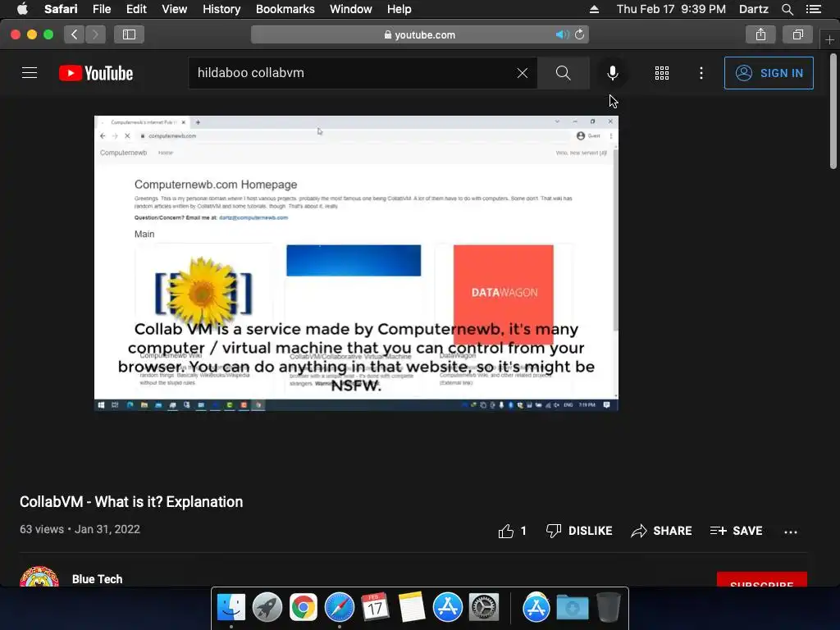Click Safari compass in the Dock
The width and height of the screenshot is (840, 630).
339,607
